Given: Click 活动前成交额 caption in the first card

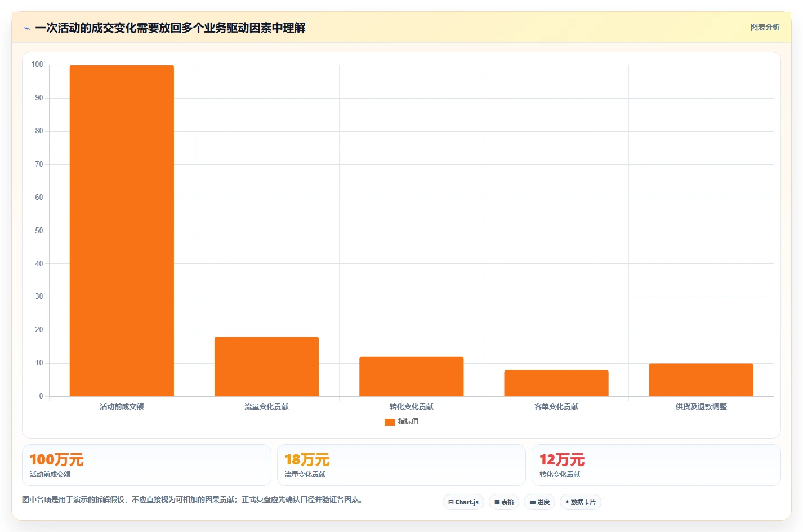Looking at the screenshot, I should 50,475.
